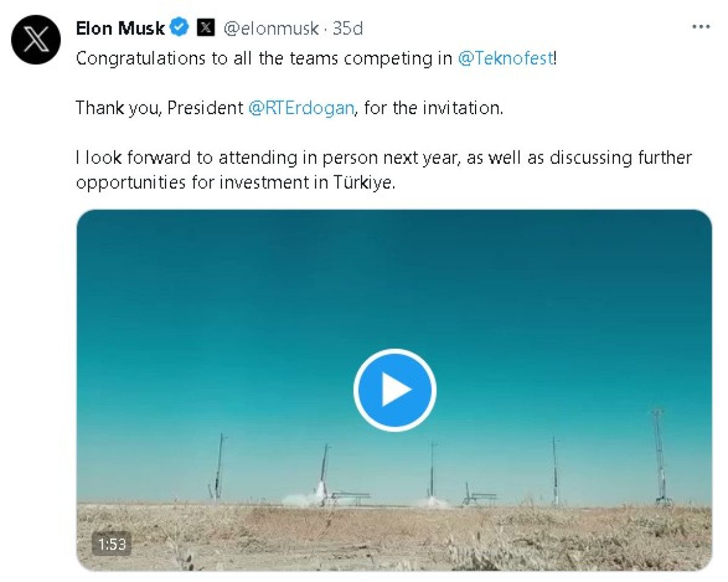Click the X logo profile avatar
The image size is (728, 582).
pos(36,40)
